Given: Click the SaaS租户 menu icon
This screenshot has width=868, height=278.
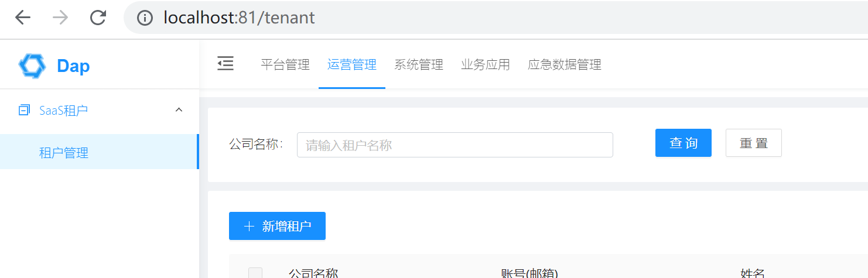Looking at the screenshot, I should tap(25, 110).
